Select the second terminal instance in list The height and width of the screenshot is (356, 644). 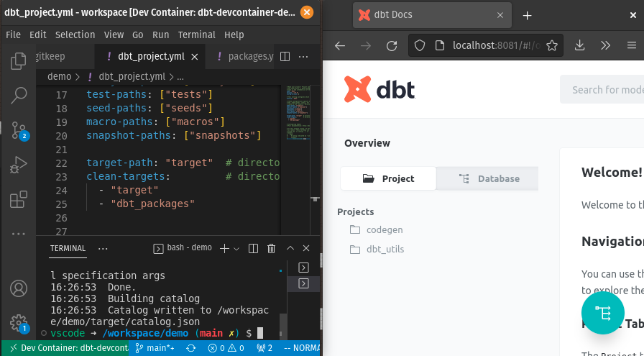coord(303,283)
